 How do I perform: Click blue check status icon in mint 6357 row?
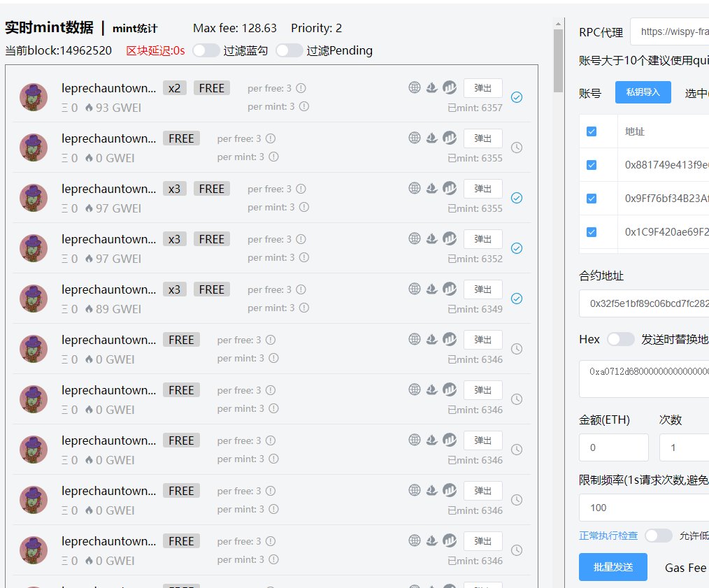517,97
